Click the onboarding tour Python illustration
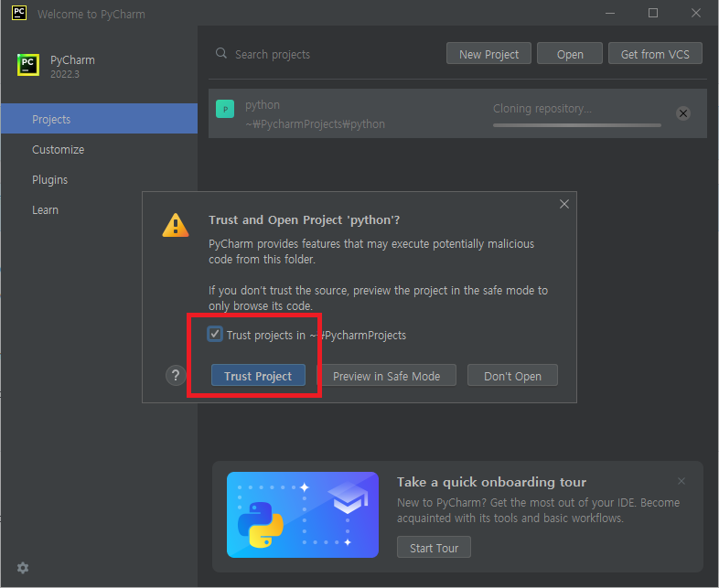The image size is (719, 588). [303, 515]
